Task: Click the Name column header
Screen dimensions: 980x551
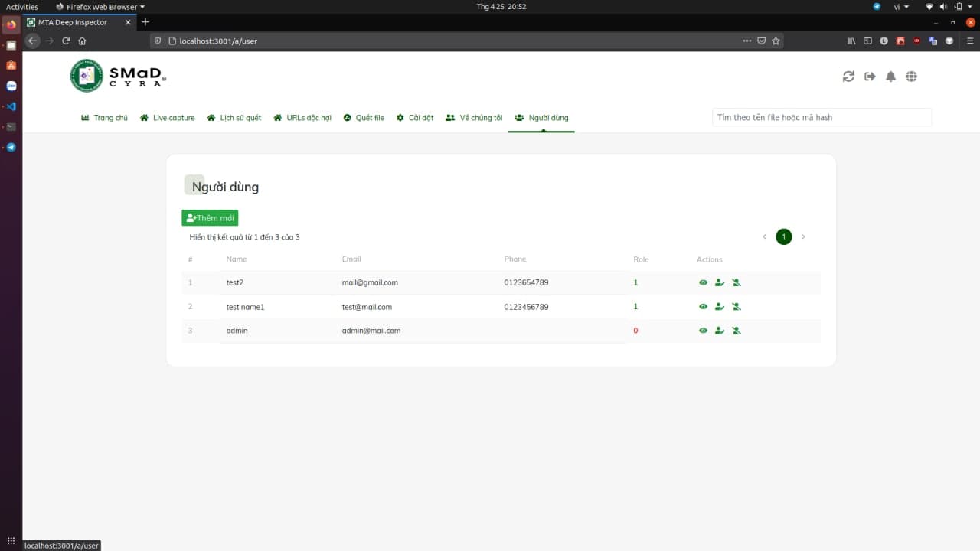Action: pyautogui.click(x=237, y=259)
